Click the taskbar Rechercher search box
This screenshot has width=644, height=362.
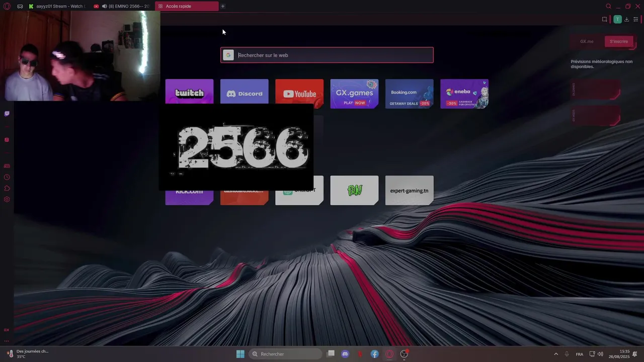285,354
